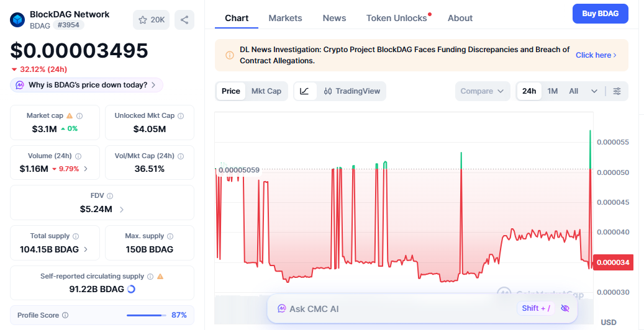Click the Market cap warning triangle
This screenshot has height=330, width=644.
click(x=70, y=116)
